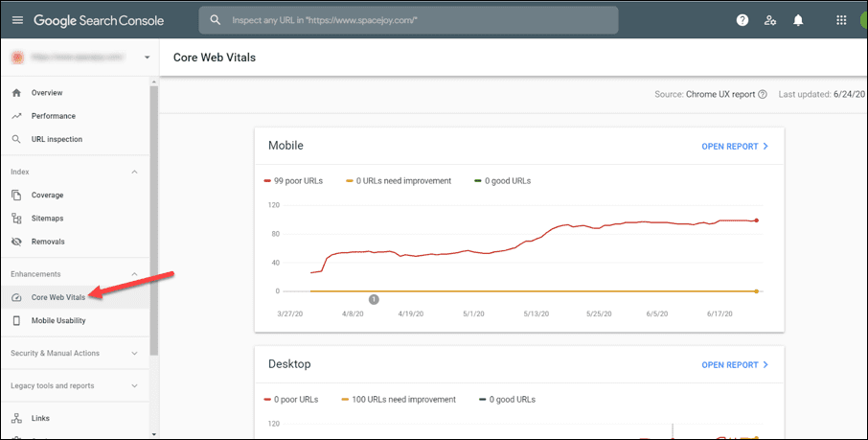Click Chrome UX report source text
This screenshot has width=868, height=440.
(720, 94)
